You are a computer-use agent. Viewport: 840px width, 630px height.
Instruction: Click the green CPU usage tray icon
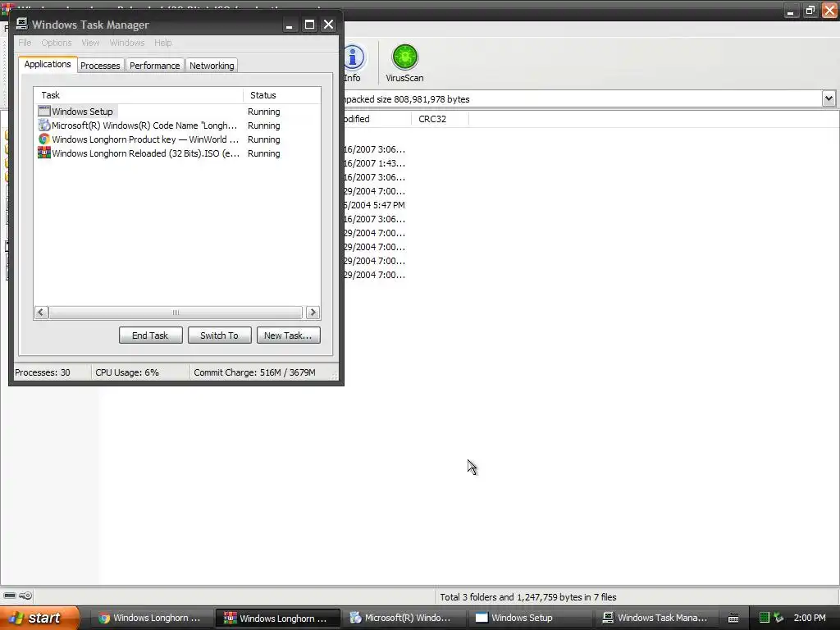pos(765,618)
